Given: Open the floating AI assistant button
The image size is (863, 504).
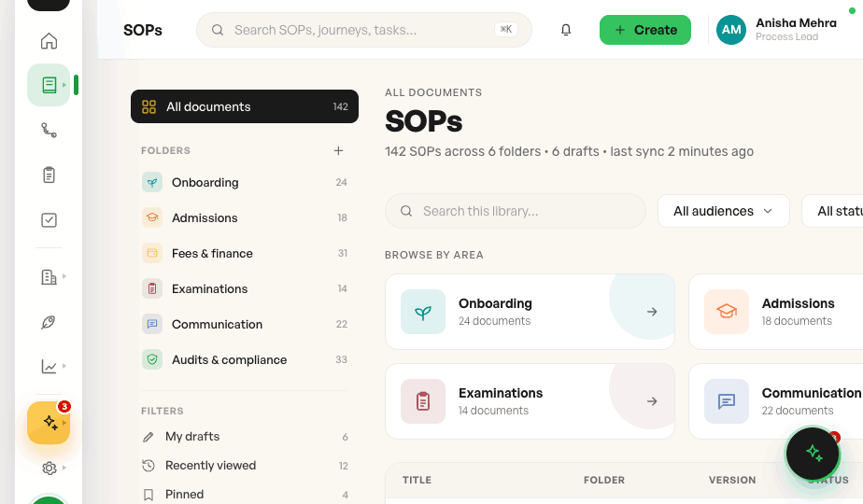Looking at the screenshot, I should [x=813, y=454].
